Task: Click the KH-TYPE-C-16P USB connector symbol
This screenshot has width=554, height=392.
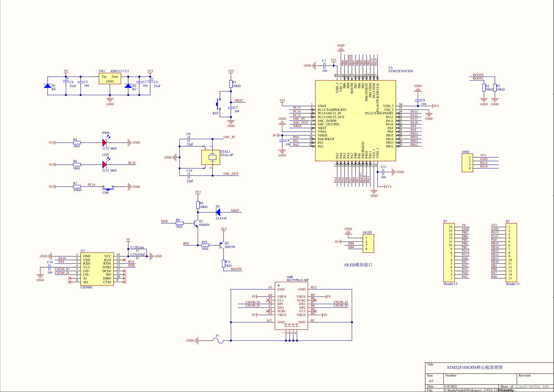Action: [291, 305]
